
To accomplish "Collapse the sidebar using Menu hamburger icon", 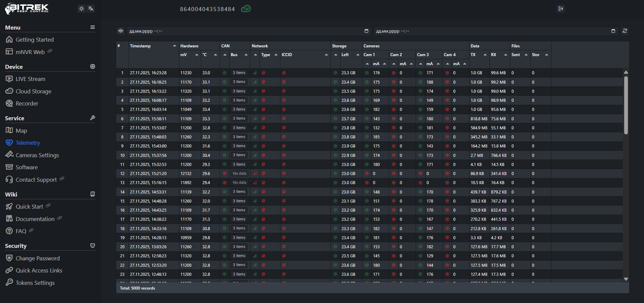I will click(92, 27).
